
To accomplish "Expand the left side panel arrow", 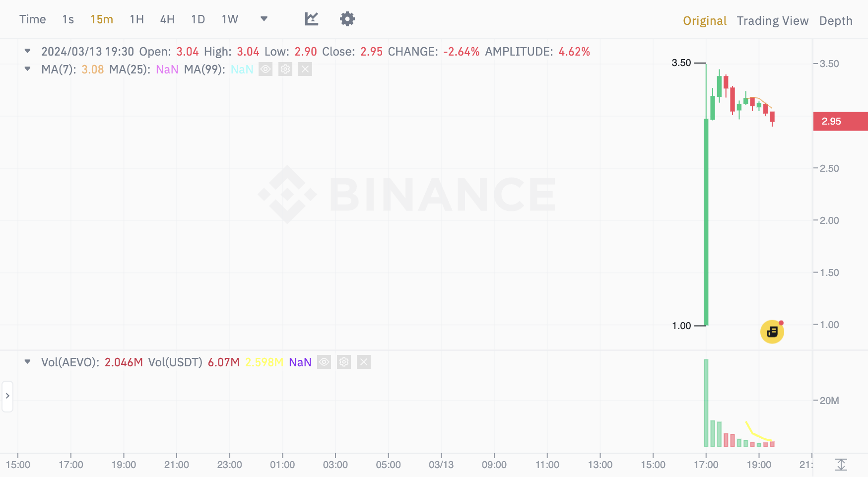I will point(7,396).
